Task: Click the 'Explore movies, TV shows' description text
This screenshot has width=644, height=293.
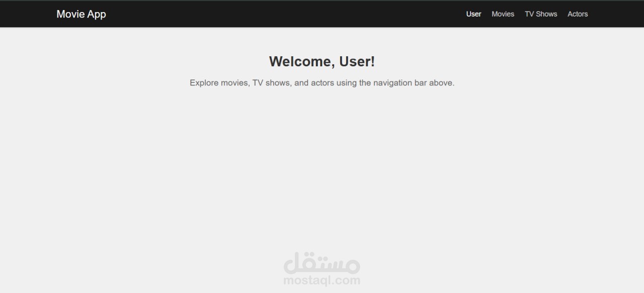Action: click(x=322, y=83)
